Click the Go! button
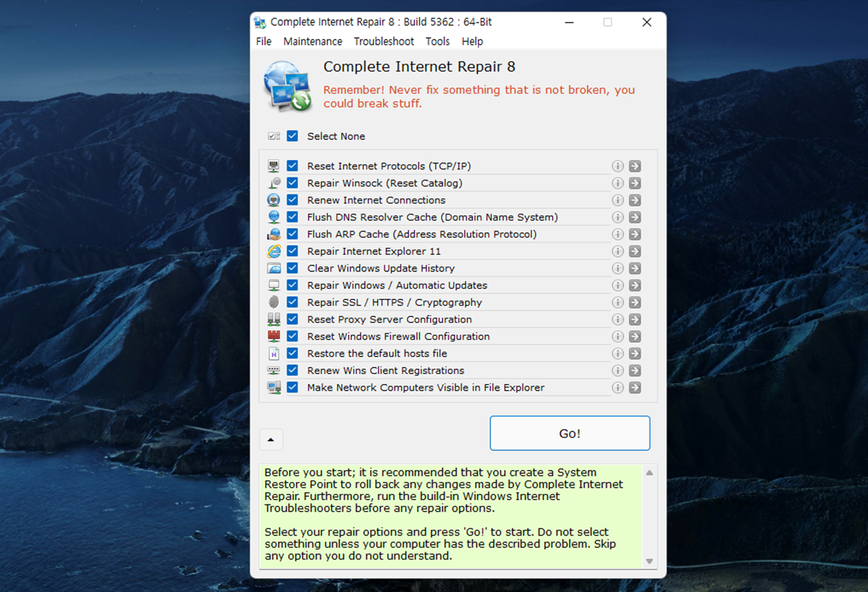Screen dimensions: 868x592 (570, 433)
